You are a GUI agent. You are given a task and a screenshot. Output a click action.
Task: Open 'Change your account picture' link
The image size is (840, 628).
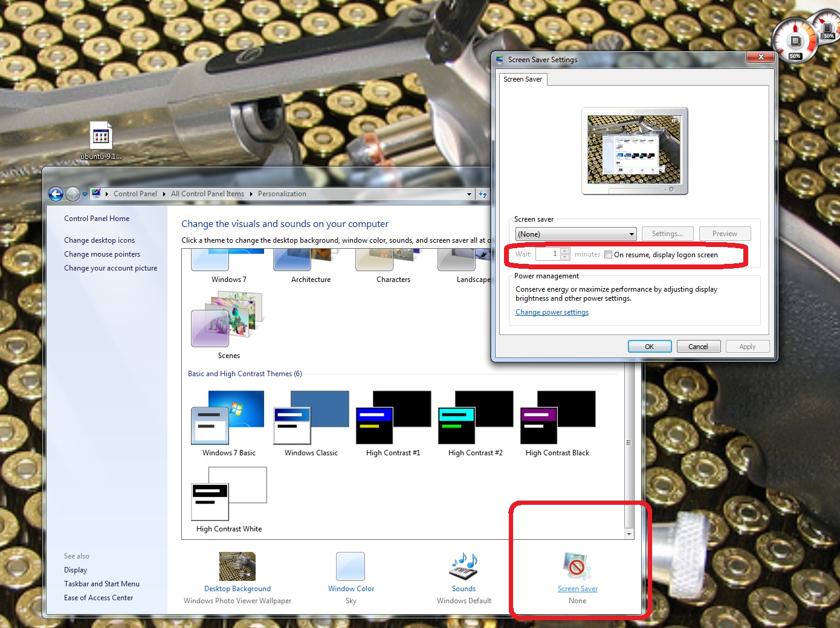click(111, 268)
